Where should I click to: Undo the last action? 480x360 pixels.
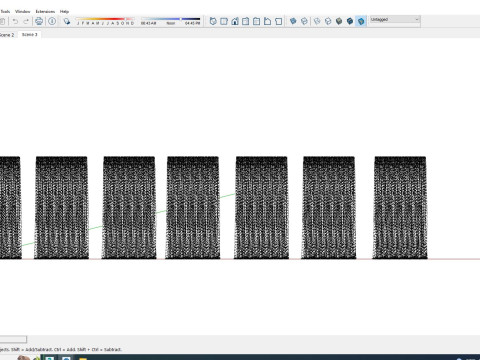point(15,21)
